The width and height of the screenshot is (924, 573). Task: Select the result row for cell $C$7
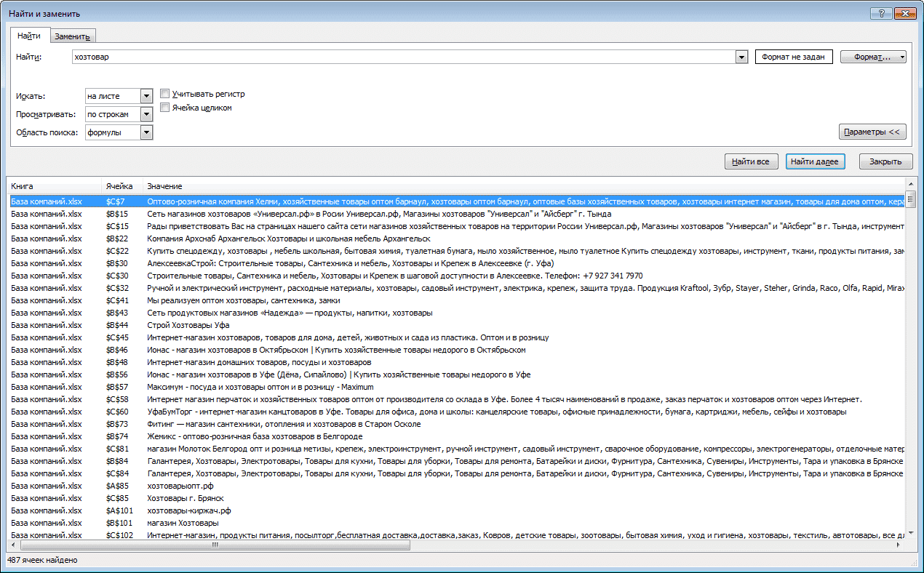[455, 201]
